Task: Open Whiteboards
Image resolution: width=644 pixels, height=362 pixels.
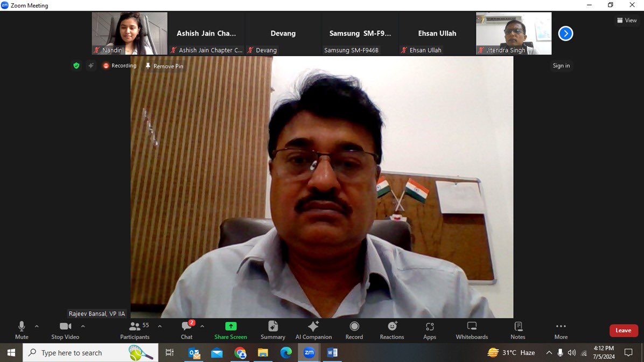Action: (472, 330)
